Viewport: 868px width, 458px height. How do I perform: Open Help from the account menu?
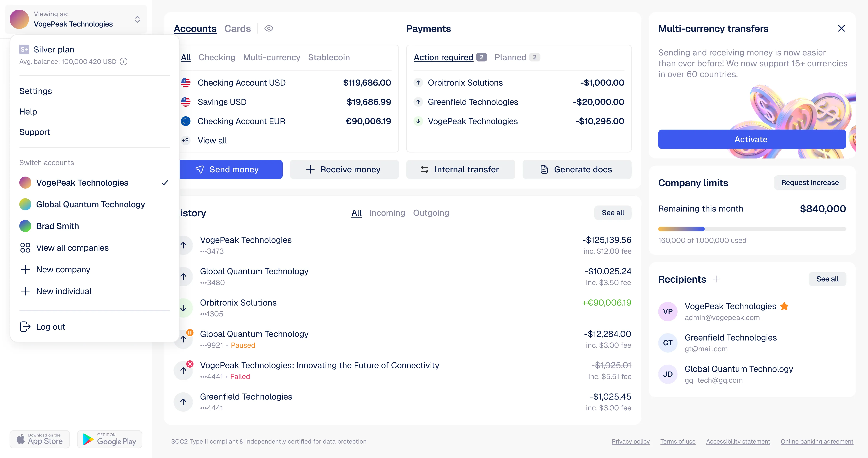tap(28, 112)
